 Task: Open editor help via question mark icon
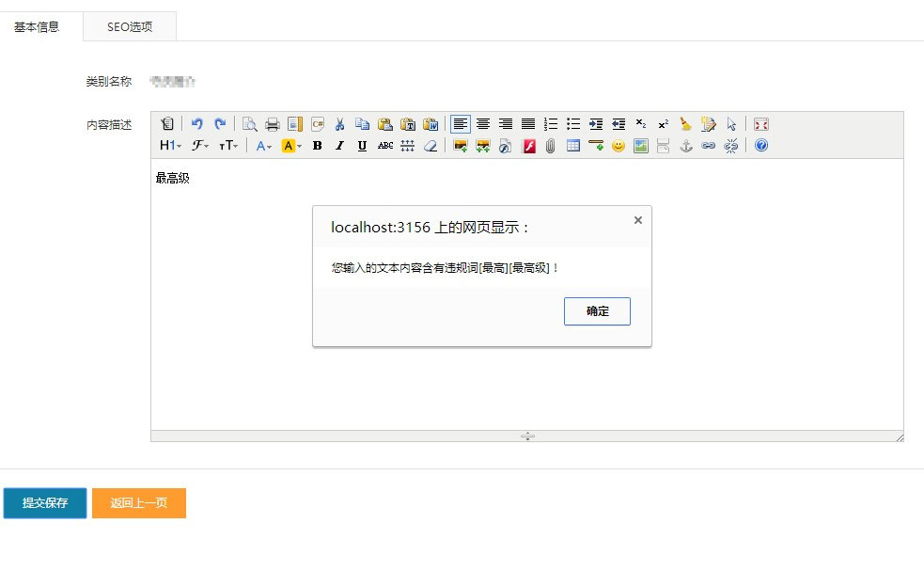pos(761,146)
